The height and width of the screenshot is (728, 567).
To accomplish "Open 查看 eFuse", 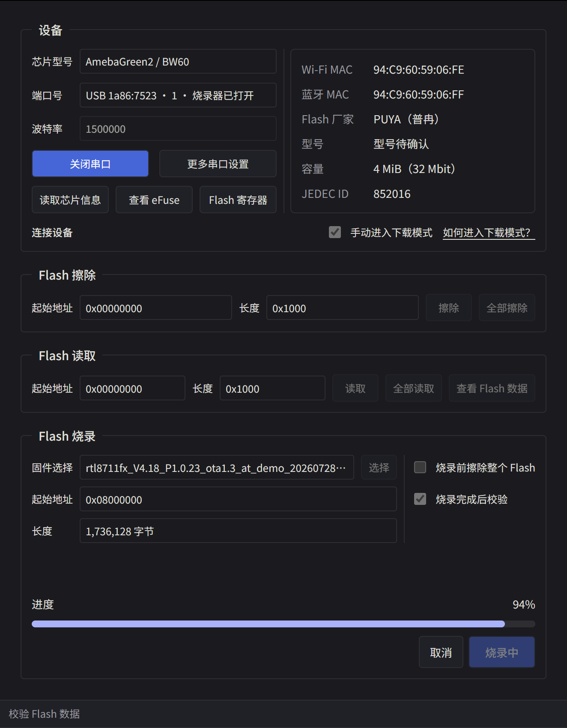I will pyautogui.click(x=154, y=200).
